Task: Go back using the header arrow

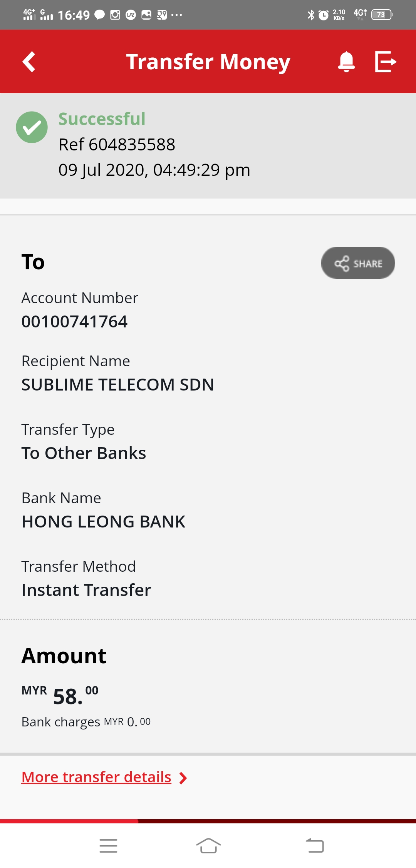Action: (29, 62)
